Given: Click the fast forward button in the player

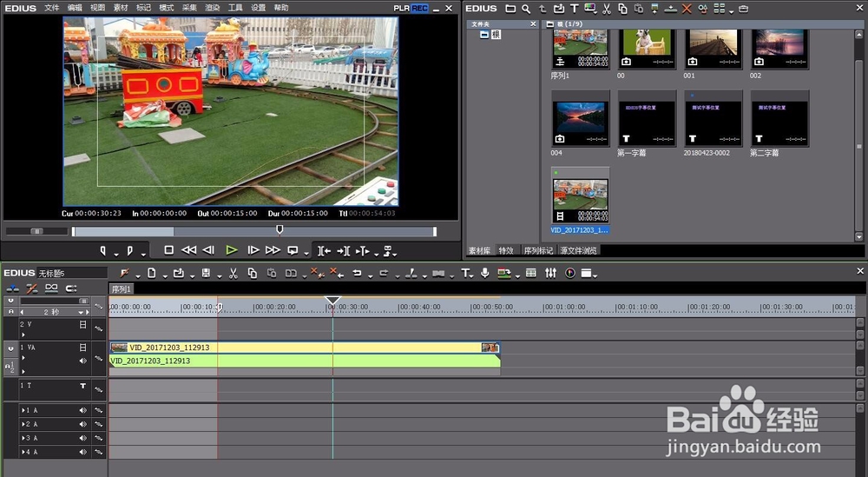Looking at the screenshot, I should [x=273, y=250].
